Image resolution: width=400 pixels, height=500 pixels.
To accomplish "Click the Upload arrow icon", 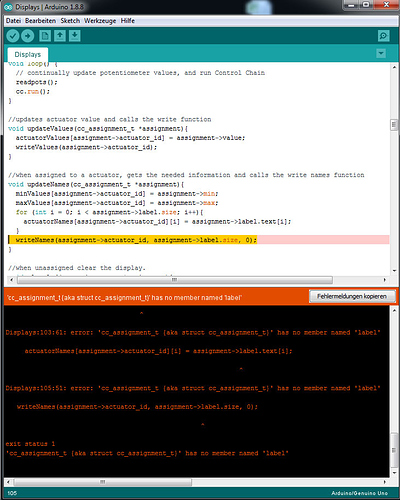I will coord(28,36).
